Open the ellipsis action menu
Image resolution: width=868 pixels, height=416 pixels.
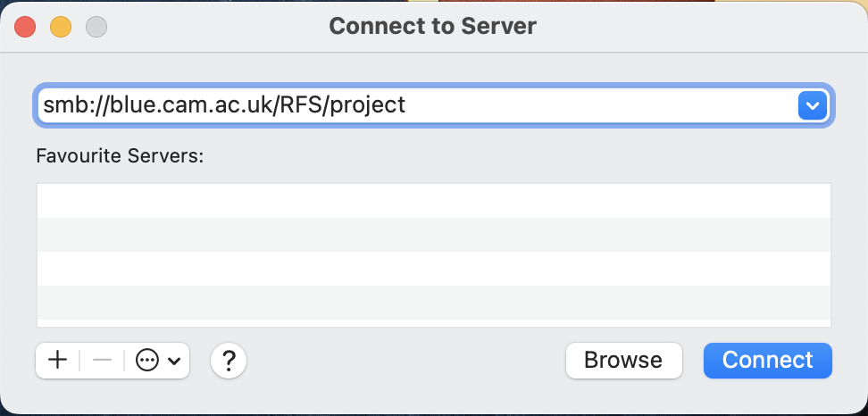(x=147, y=361)
